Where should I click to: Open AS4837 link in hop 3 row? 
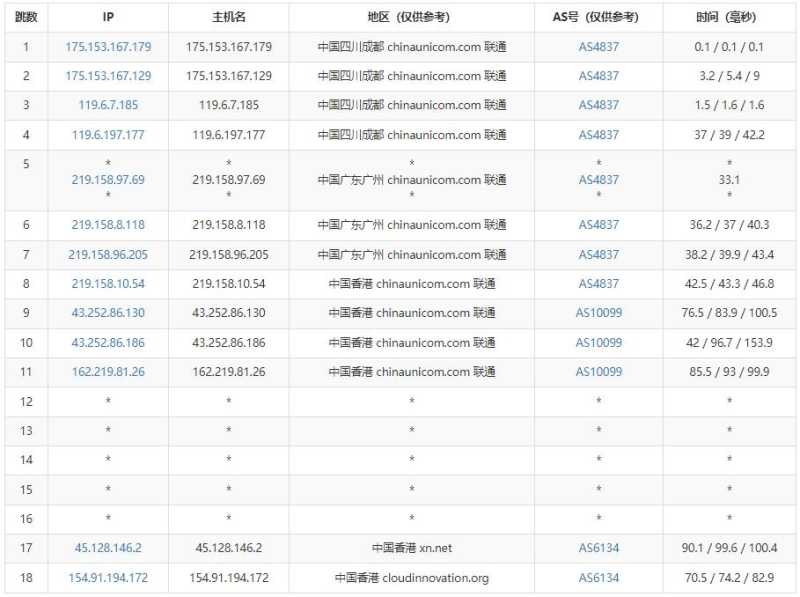coord(598,105)
